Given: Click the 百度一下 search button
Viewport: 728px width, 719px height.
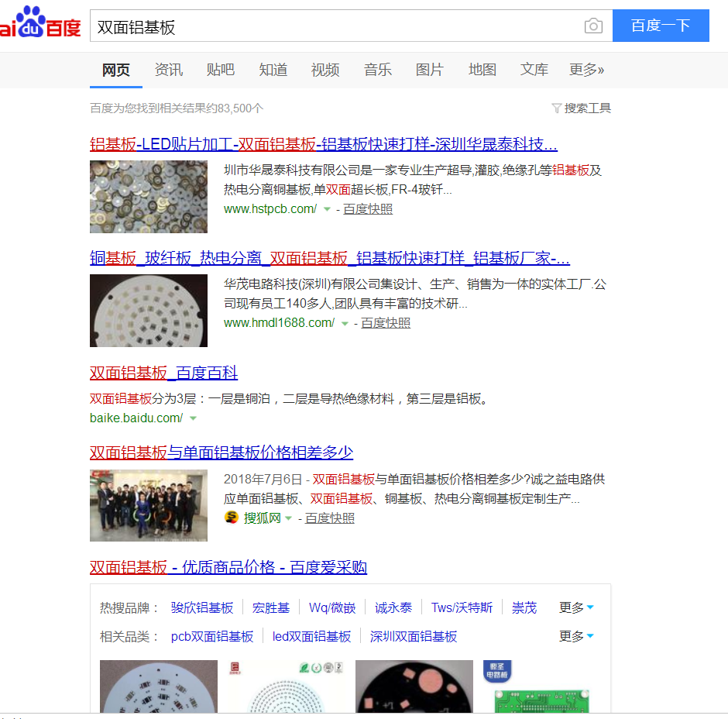Looking at the screenshot, I should (661, 26).
